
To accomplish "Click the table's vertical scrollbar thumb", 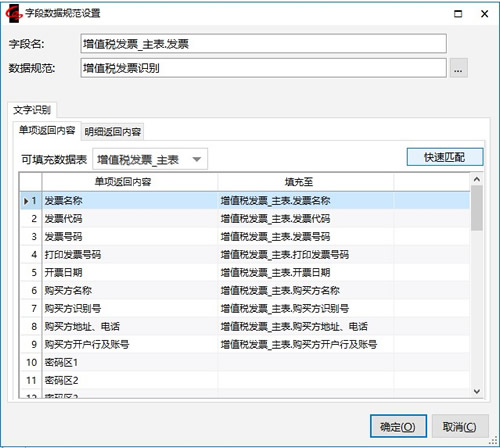I will tap(477, 208).
